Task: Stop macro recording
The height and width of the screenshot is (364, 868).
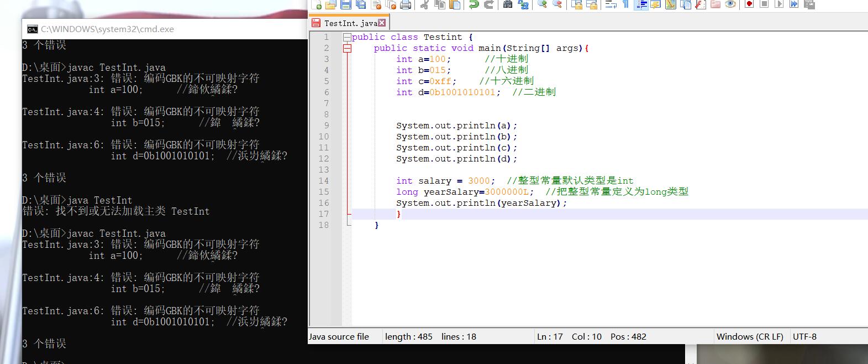Action: (x=764, y=4)
